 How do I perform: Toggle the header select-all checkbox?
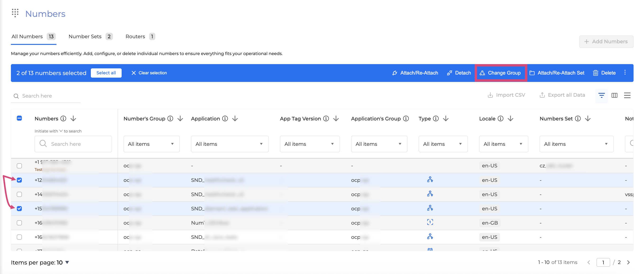coord(19,118)
